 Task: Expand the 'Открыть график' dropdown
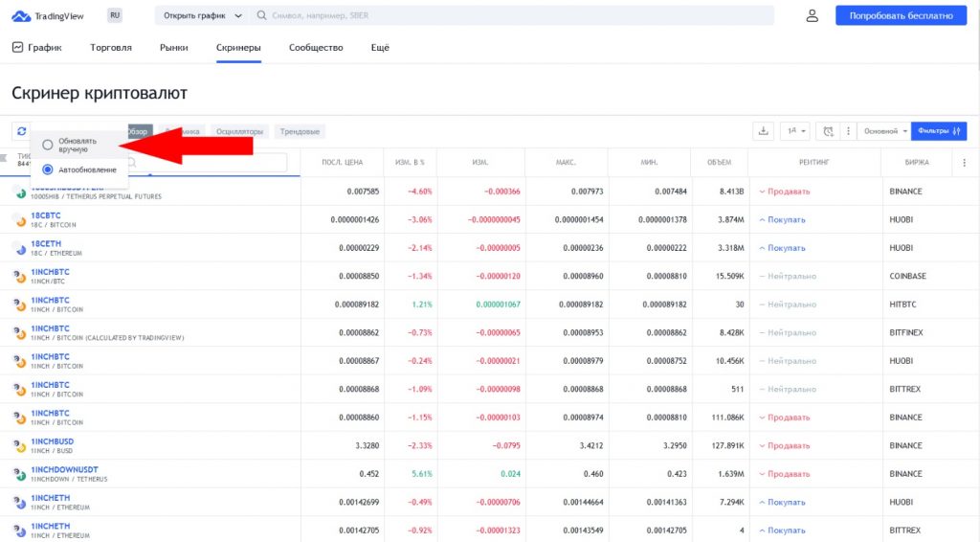203,15
